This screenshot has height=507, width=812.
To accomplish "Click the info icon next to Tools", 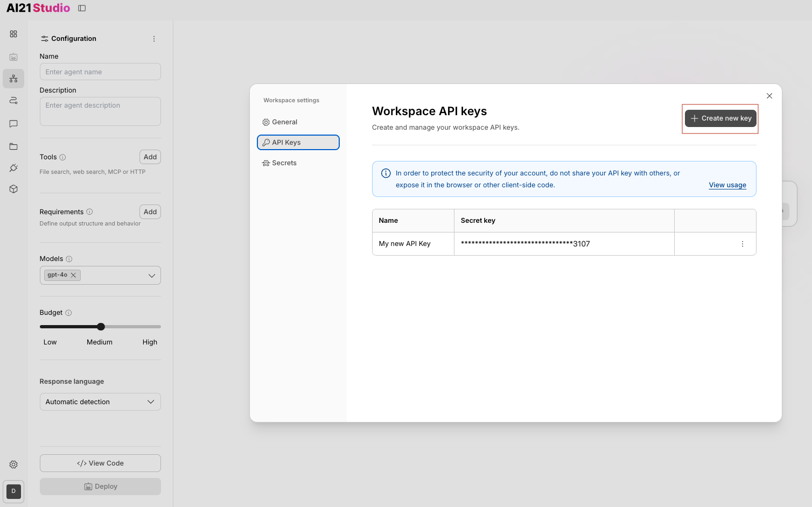I will (x=62, y=157).
